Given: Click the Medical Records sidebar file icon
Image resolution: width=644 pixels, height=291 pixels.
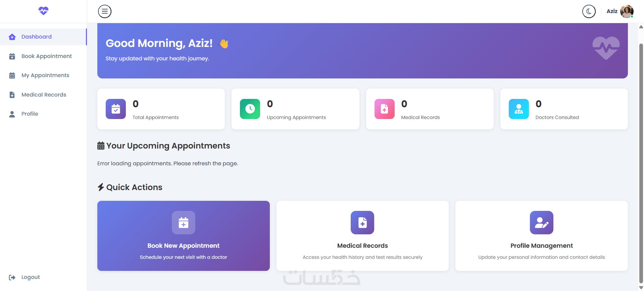Looking at the screenshot, I should [12, 95].
